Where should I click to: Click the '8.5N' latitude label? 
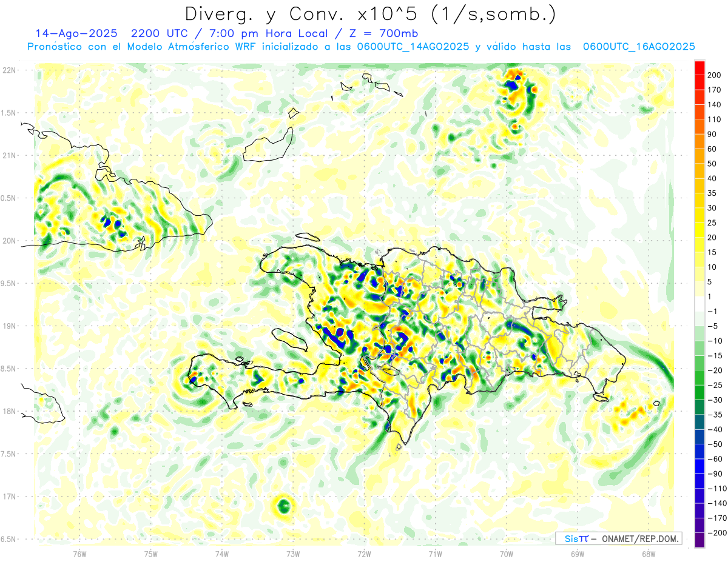tap(8, 369)
